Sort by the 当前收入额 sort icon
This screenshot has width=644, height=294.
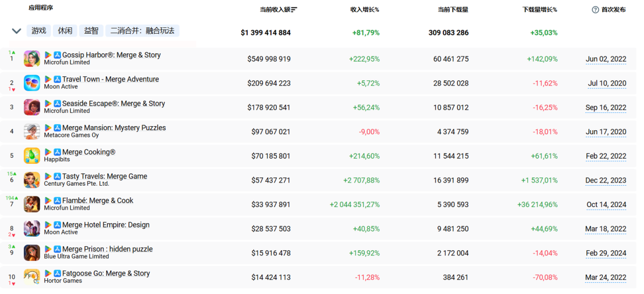coord(294,10)
